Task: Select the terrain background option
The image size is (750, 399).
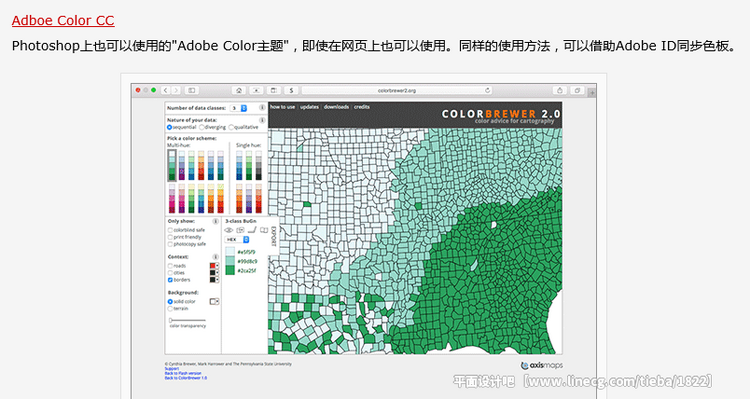Action: click(x=170, y=309)
